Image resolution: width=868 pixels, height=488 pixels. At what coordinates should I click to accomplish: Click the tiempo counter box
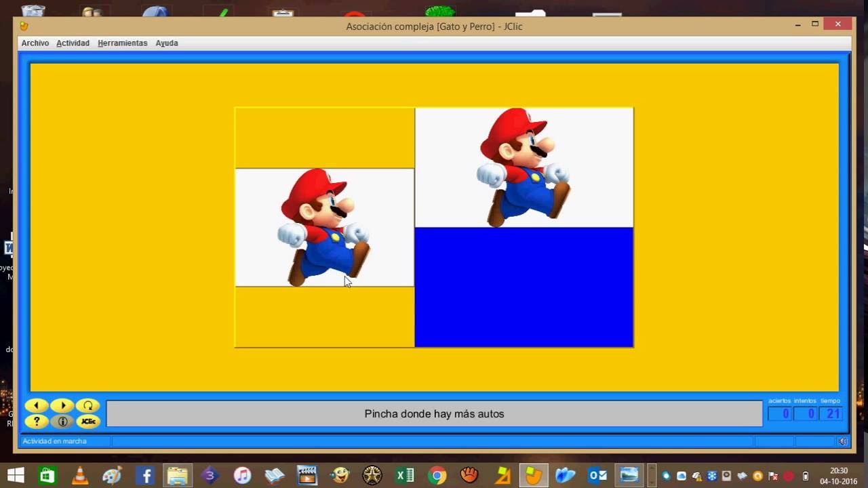(831, 413)
